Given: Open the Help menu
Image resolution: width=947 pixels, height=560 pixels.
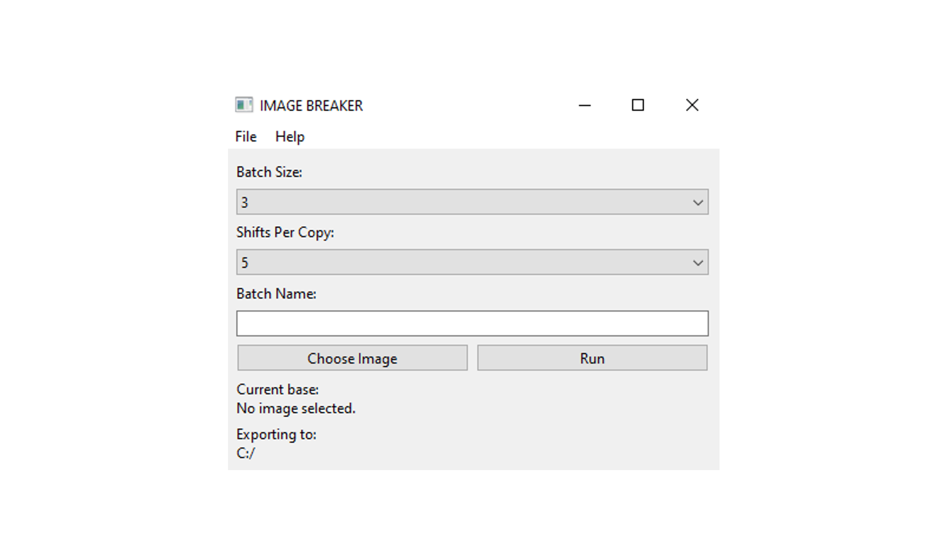Looking at the screenshot, I should (x=290, y=136).
